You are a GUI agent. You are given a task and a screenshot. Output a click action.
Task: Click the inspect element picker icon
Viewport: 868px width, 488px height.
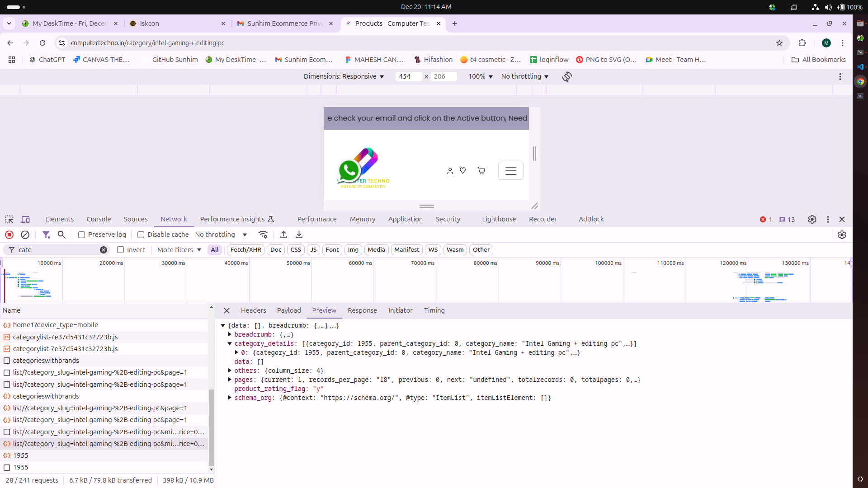point(9,220)
